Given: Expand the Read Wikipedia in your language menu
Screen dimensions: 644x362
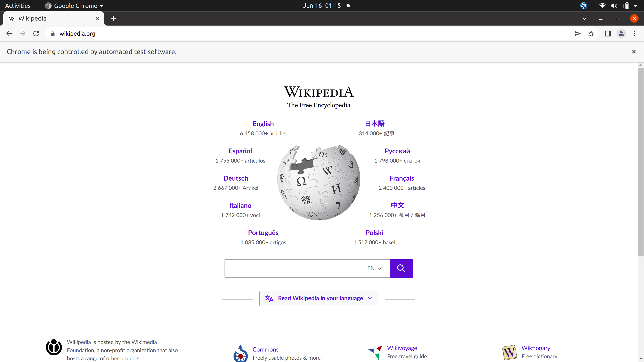Looking at the screenshot, I should tap(318, 298).
